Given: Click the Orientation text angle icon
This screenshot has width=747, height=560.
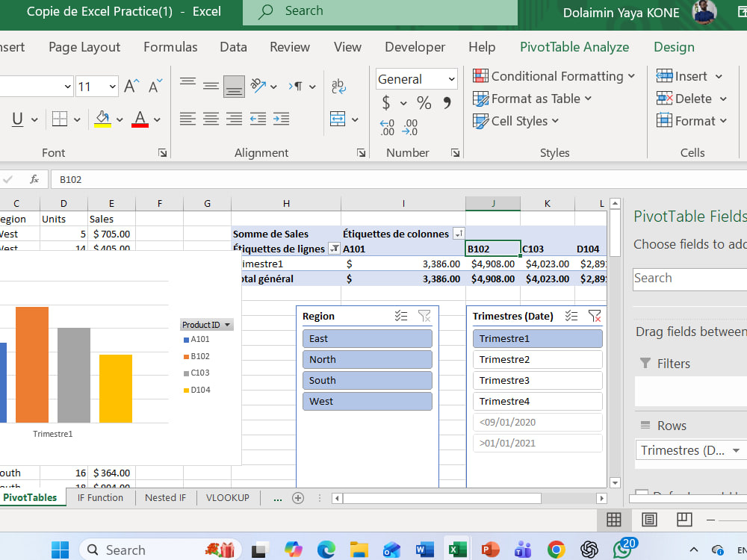Looking at the screenshot, I should coord(258,86).
